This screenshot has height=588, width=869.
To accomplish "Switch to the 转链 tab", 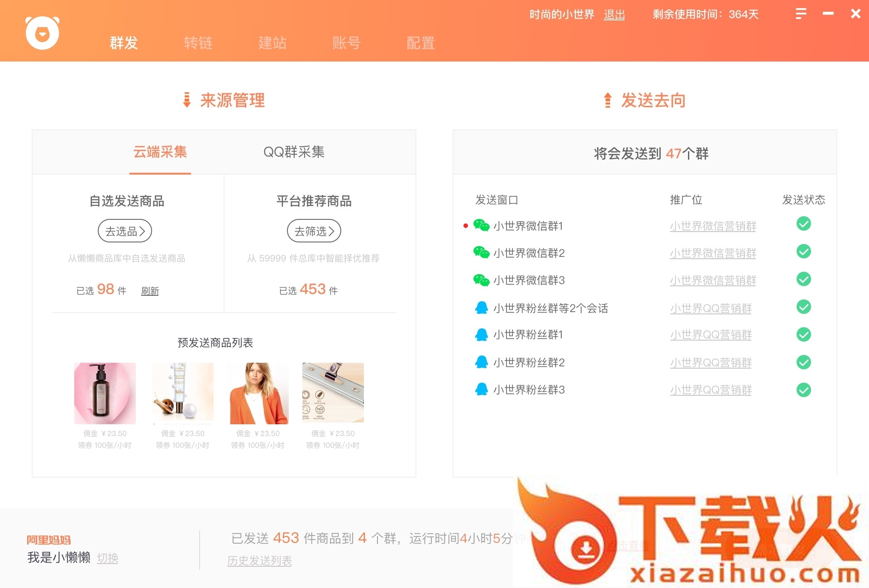I will 198,43.
